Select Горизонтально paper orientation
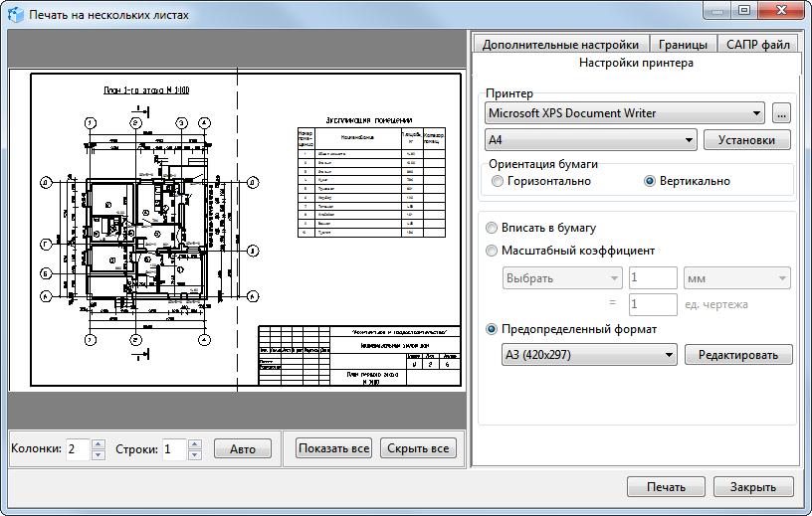Viewport: 812px width, 516px height. pos(499,181)
